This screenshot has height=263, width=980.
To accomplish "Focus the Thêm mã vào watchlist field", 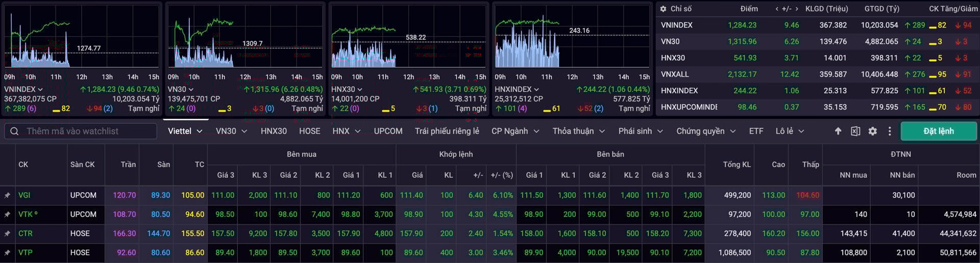I will pos(87,131).
